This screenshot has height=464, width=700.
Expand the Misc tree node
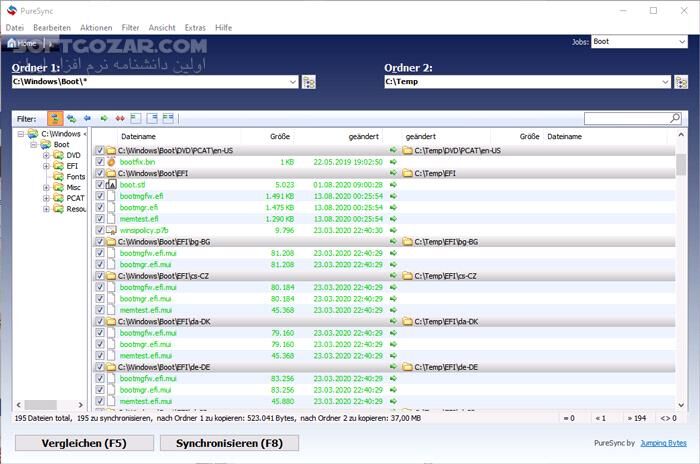(46, 187)
